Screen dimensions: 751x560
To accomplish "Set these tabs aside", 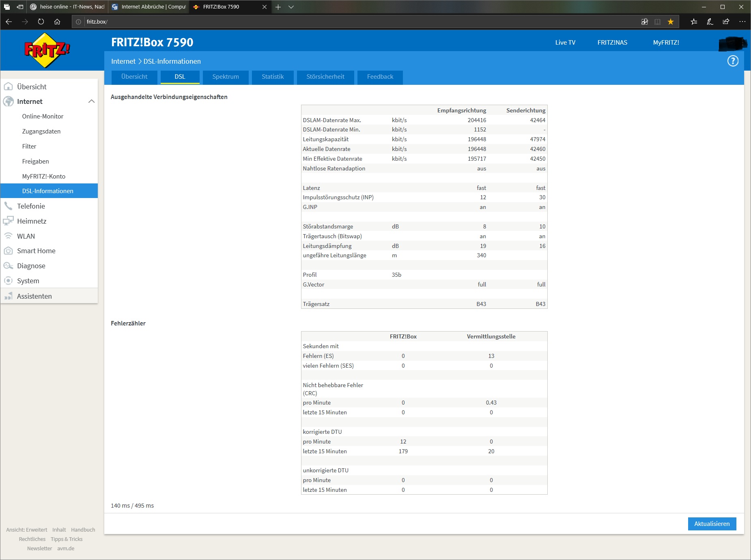I will tap(20, 7).
